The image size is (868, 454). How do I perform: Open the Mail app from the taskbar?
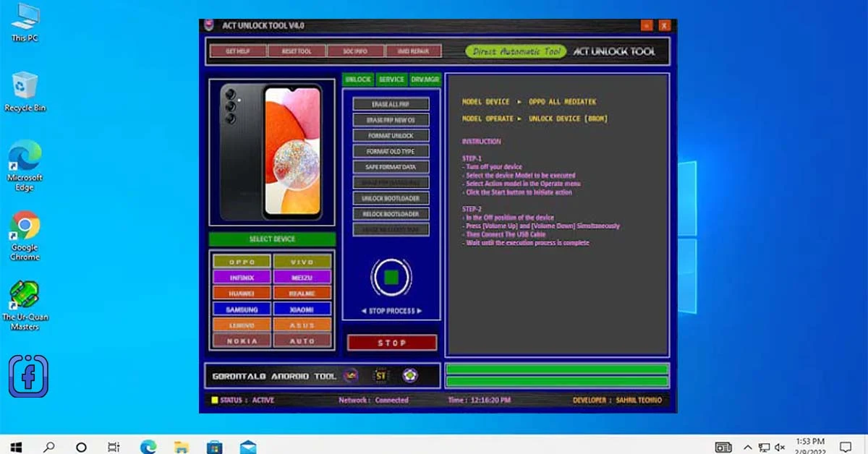pyautogui.click(x=248, y=447)
